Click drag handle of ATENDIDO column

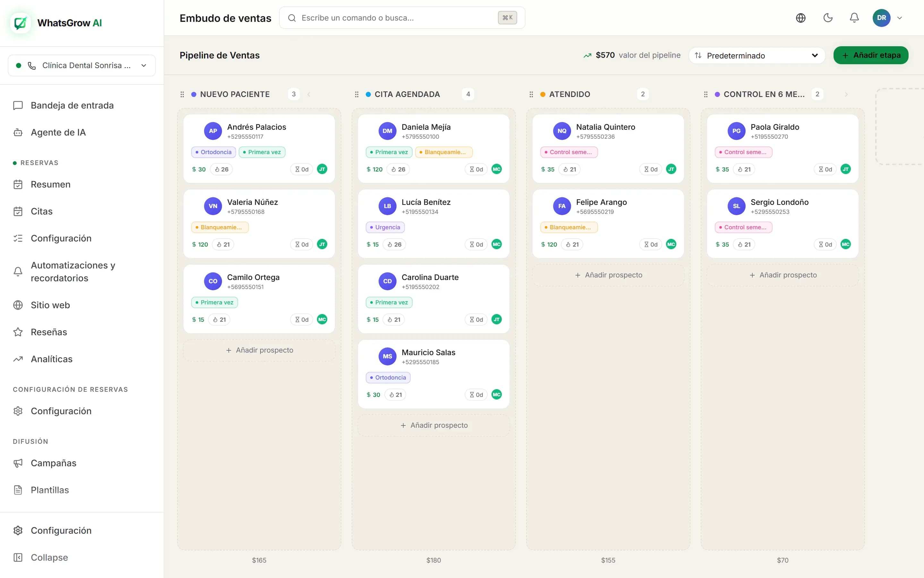pyautogui.click(x=531, y=94)
